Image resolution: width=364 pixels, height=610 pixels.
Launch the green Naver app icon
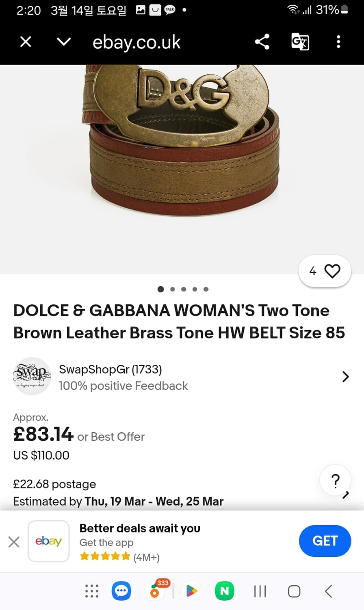pos(225,591)
